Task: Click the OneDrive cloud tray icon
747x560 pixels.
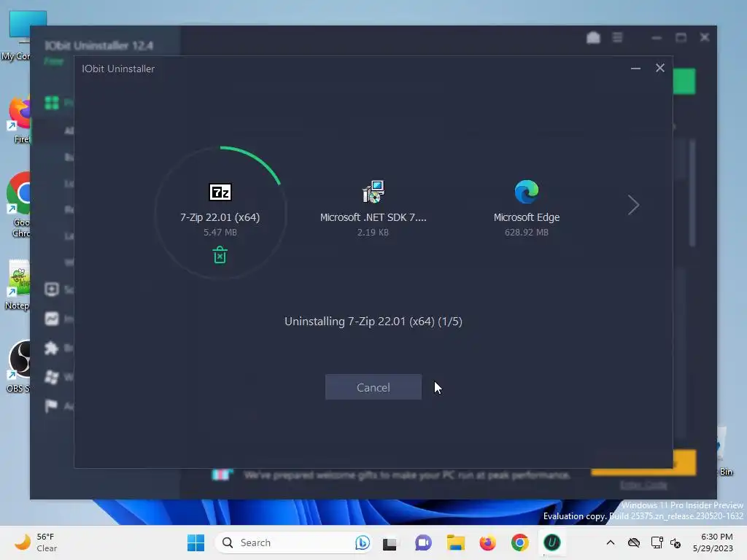Action: coord(634,542)
